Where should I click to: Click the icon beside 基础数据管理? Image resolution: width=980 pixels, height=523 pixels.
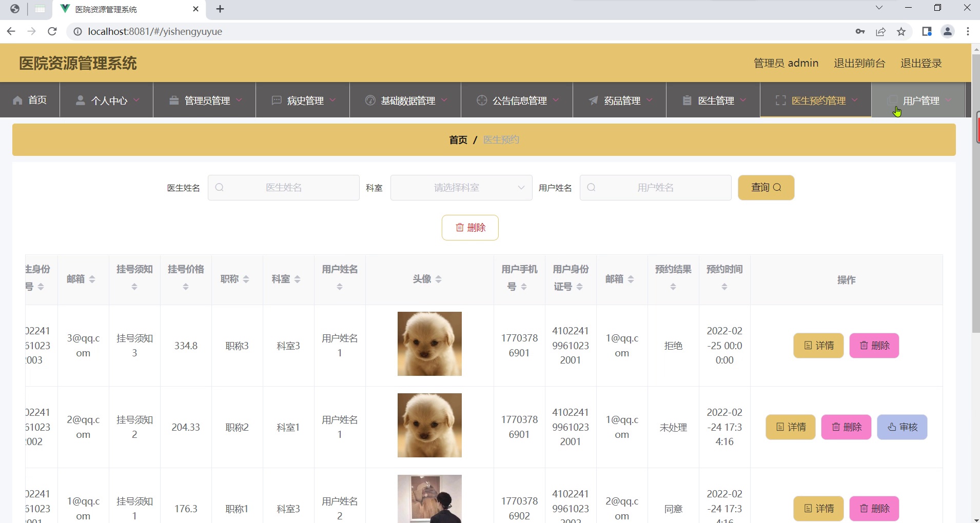click(370, 100)
